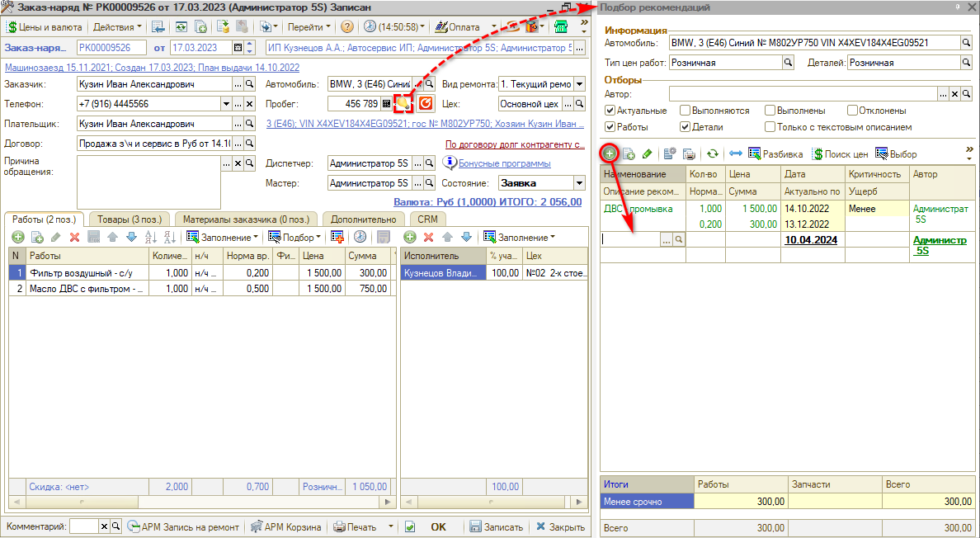Click the red circular icon beside mileage
Screen dimensions: 980x538
point(426,104)
